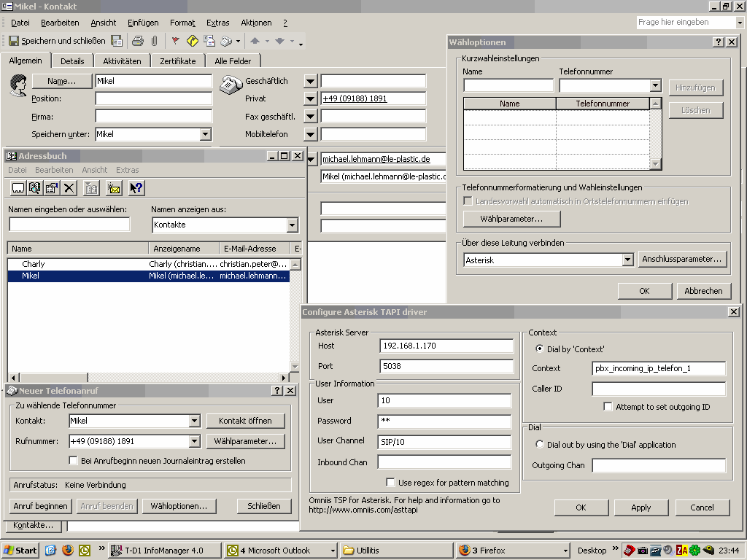Open the Fax geschäftl. type dropdown arrow

click(310, 116)
